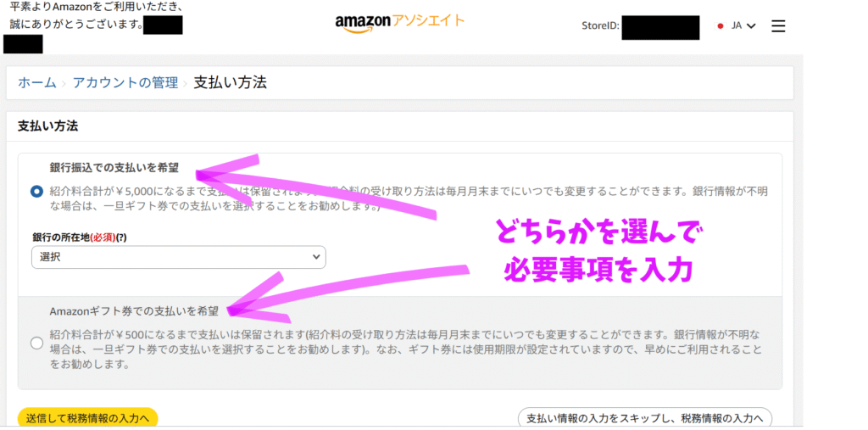Click the red dot next to JA
The width and height of the screenshot is (868, 430).
(721, 26)
